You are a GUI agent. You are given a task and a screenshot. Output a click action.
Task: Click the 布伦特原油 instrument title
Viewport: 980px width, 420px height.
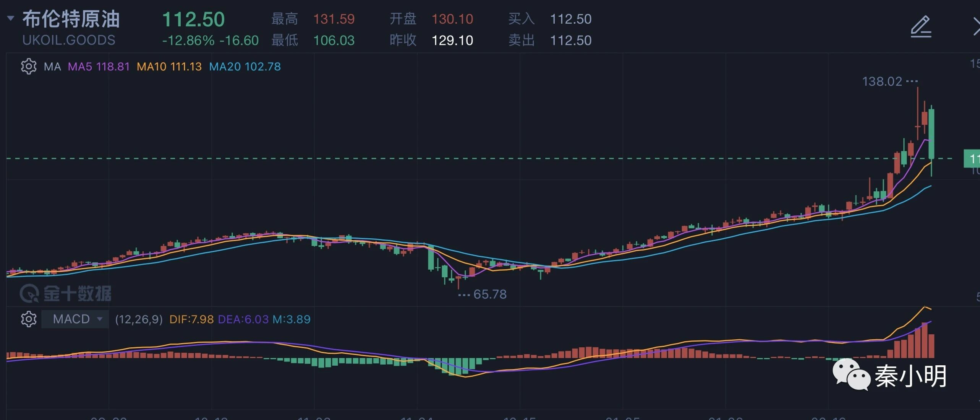[x=71, y=19]
